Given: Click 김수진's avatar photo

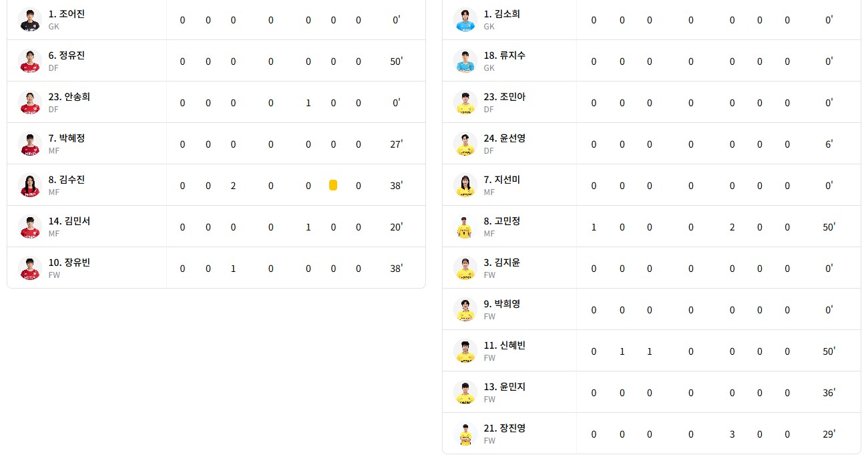Looking at the screenshot, I should coord(30,186).
